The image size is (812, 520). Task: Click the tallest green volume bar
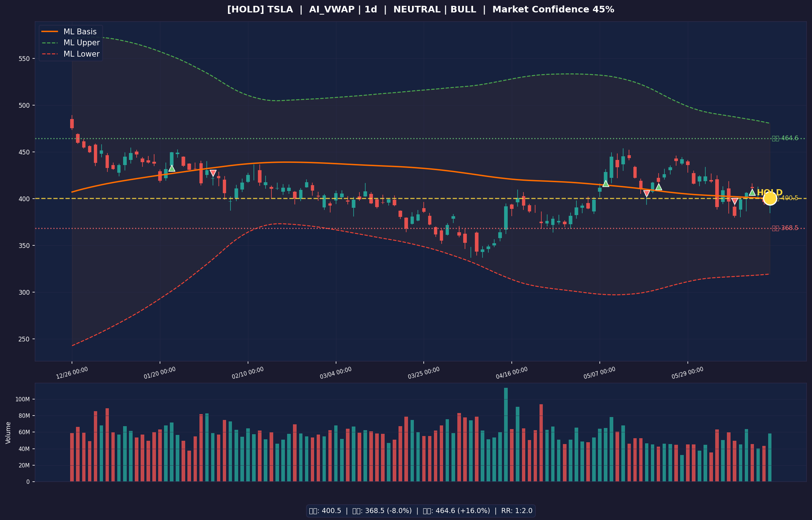[506, 435]
